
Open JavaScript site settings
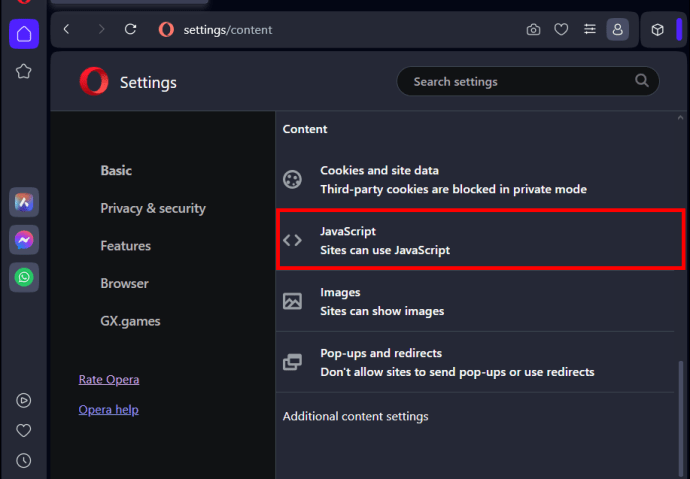tap(481, 240)
